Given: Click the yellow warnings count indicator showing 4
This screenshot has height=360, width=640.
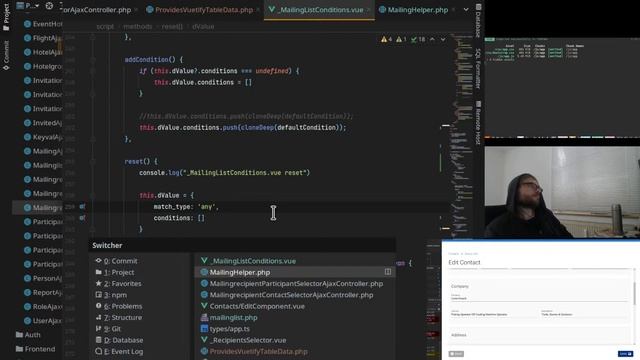Looking at the screenshot, I should tap(387, 39).
